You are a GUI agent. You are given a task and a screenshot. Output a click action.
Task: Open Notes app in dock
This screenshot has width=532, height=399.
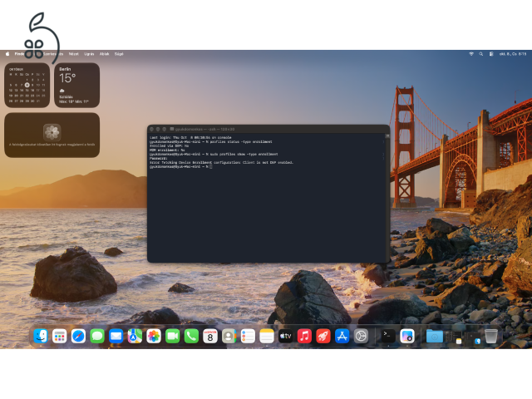coord(267,336)
